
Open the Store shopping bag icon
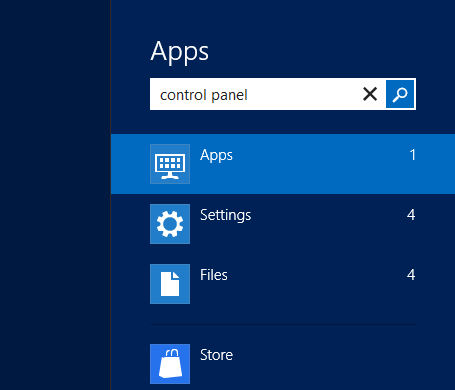pos(170,364)
